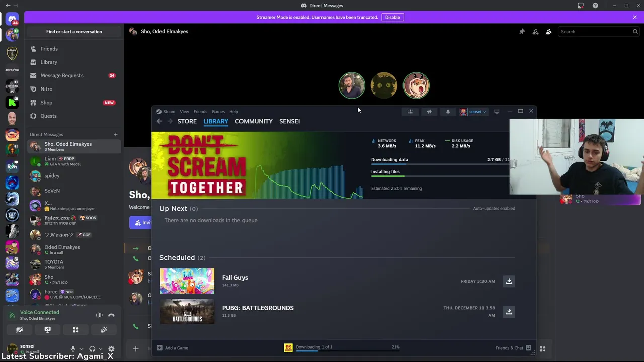Viewport: 644px width, 362px height.
Task: Open the spidey direct message
Action: pos(74,176)
